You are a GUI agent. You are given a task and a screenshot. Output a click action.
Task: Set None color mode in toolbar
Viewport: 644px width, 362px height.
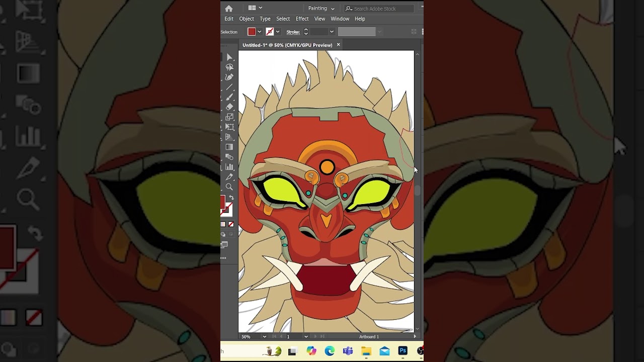231,224
